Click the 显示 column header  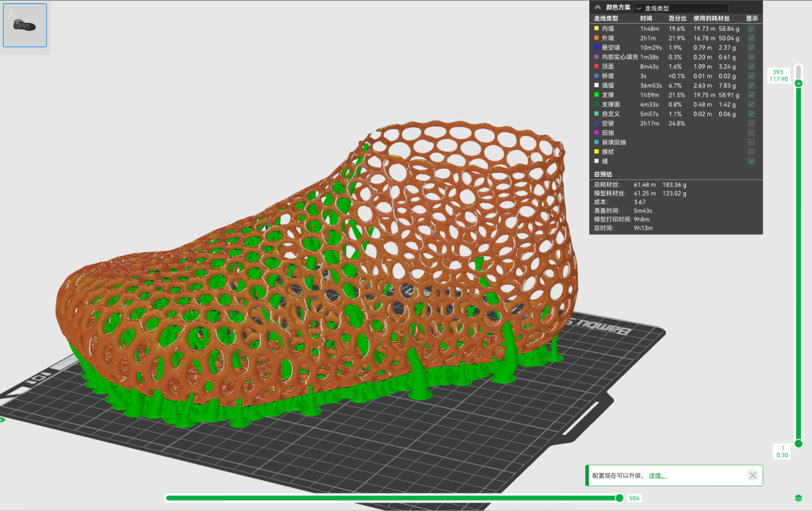point(751,17)
